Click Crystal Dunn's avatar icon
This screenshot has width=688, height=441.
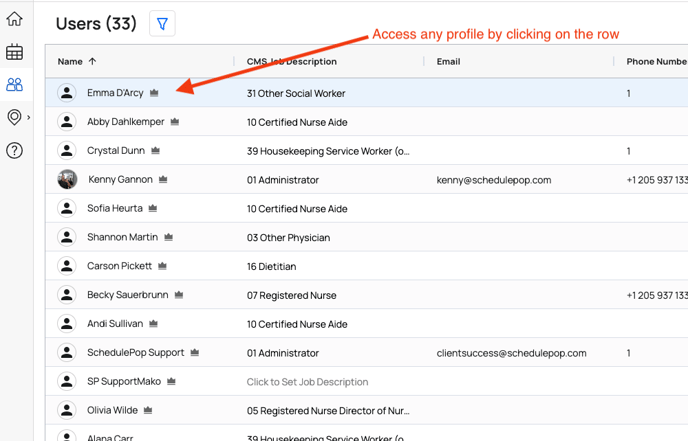click(67, 151)
